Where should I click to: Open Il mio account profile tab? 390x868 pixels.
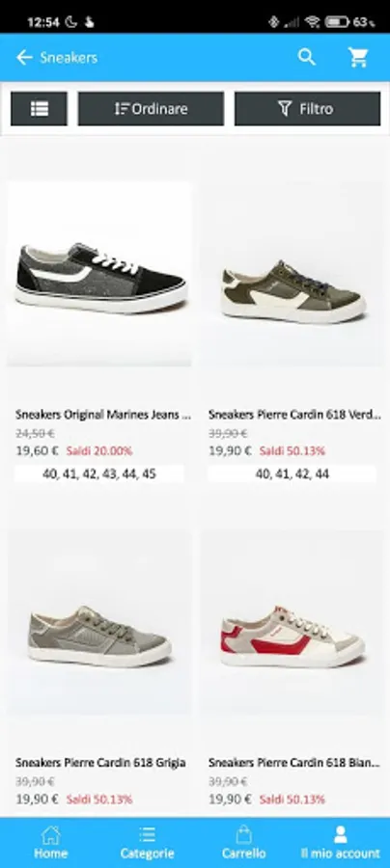pyautogui.click(x=340, y=843)
